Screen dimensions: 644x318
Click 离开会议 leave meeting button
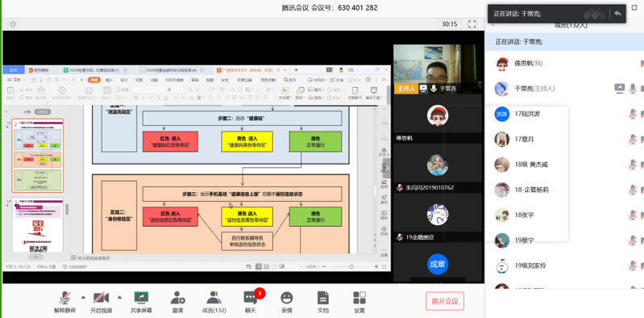click(445, 301)
